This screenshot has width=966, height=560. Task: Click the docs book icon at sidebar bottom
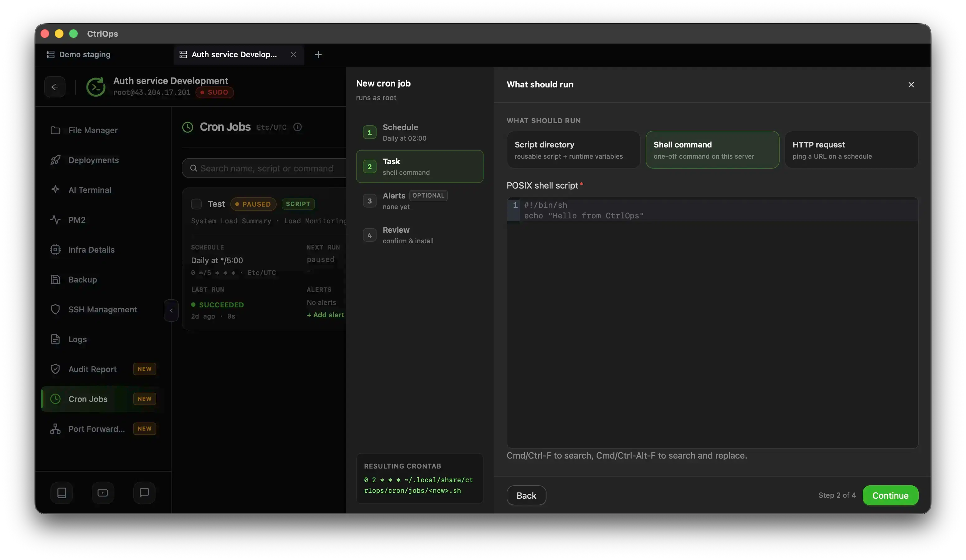[x=62, y=493]
